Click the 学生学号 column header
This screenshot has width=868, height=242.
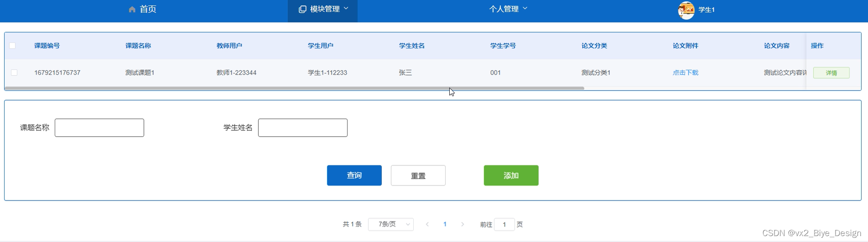(x=503, y=46)
